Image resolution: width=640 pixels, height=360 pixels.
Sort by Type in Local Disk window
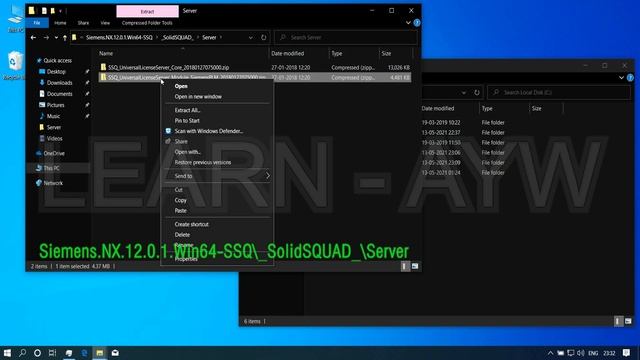pyautogui.click(x=487, y=109)
